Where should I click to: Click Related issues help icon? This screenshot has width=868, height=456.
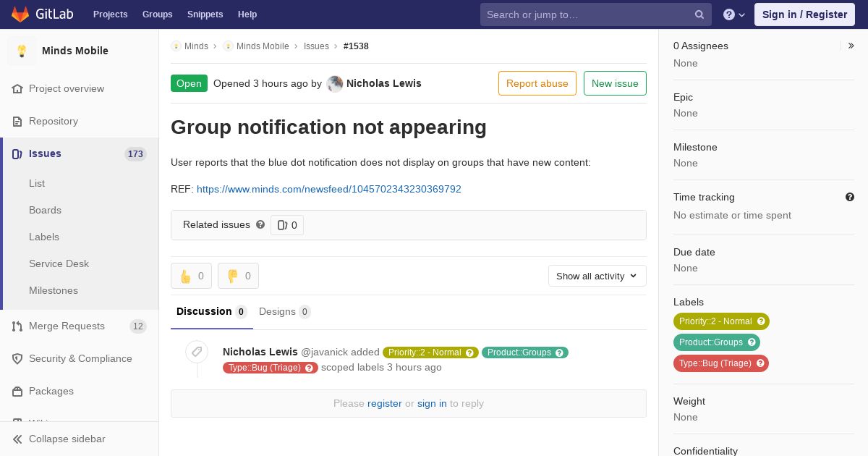(x=260, y=224)
